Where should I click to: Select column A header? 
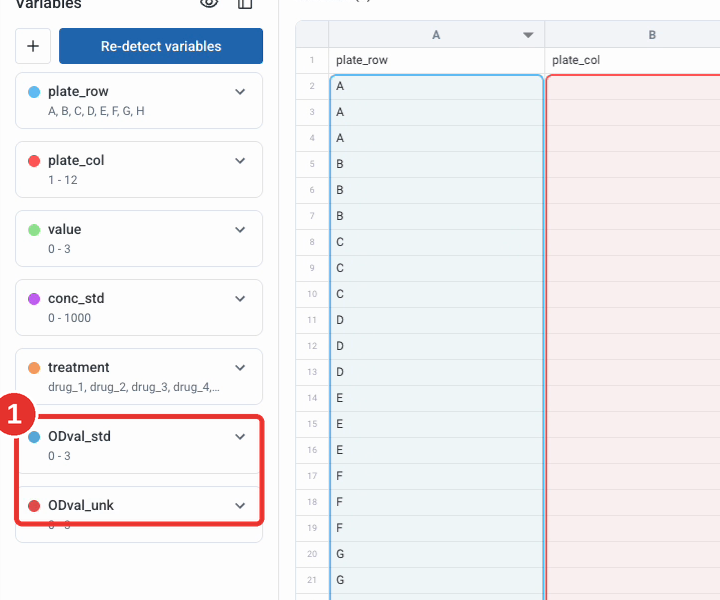(436, 34)
